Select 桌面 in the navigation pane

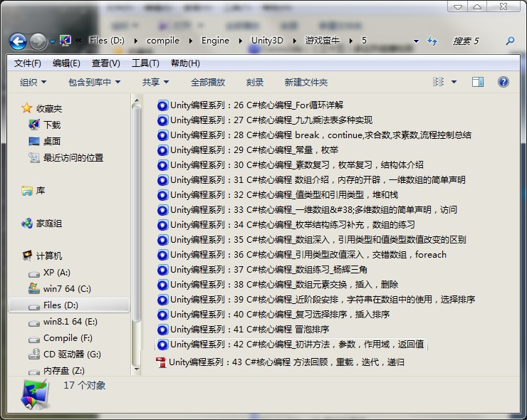[52, 141]
